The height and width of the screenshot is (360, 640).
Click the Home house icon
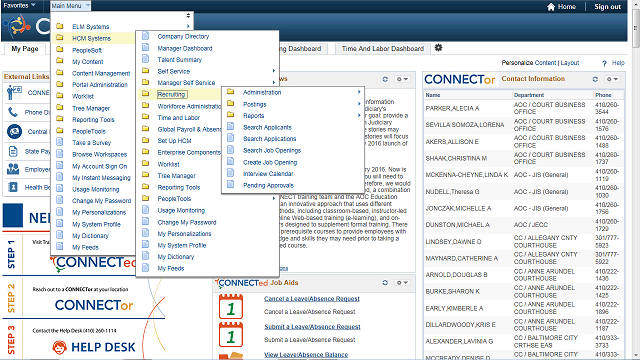tap(551, 7)
